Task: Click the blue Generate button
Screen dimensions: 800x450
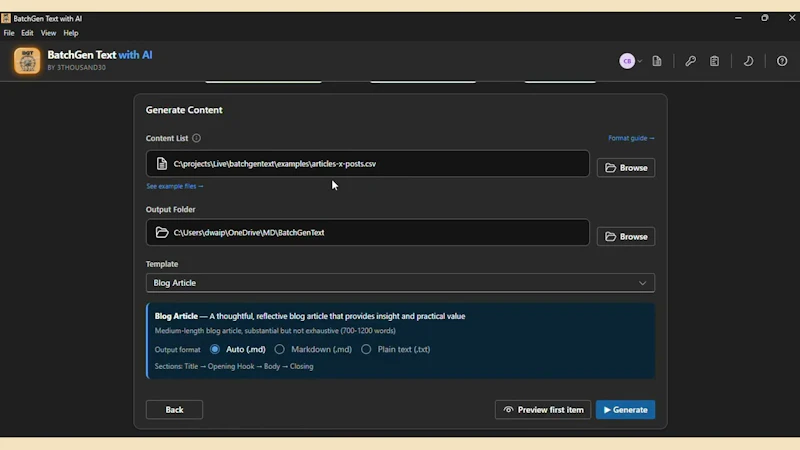Action: 626,410
